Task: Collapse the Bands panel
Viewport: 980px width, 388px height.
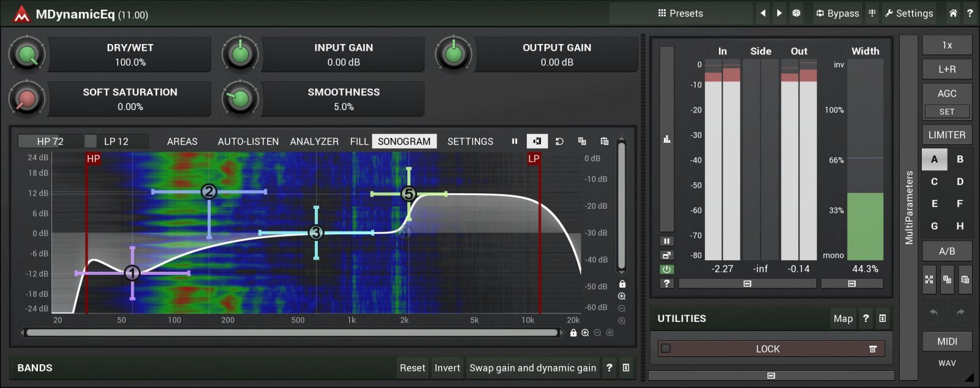Action: 625,368
